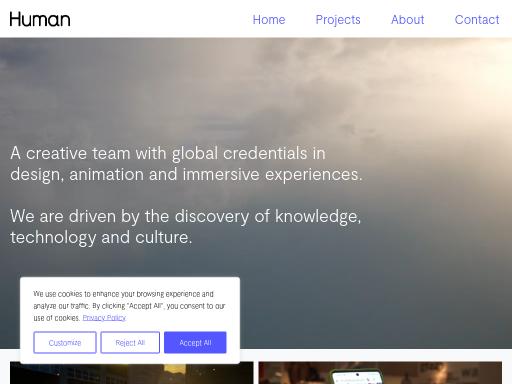Navigate to the Contact page
512x384 pixels.
[477, 20]
